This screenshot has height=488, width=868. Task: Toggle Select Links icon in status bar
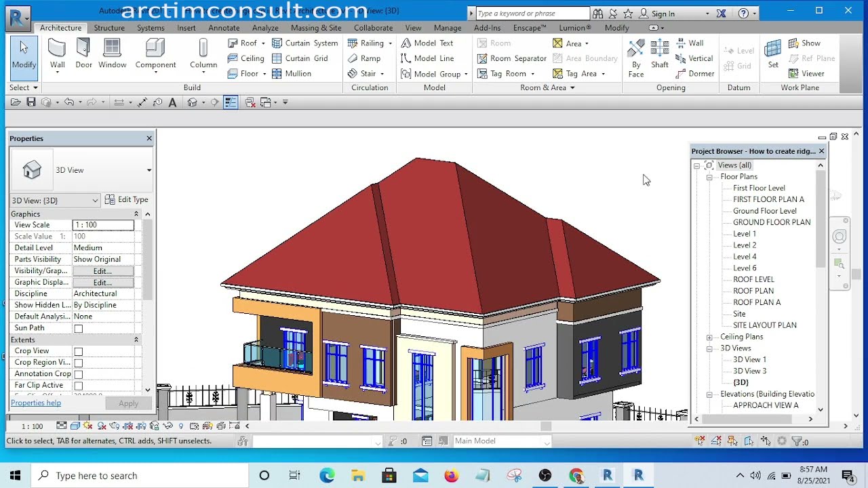click(x=701, y=441)
